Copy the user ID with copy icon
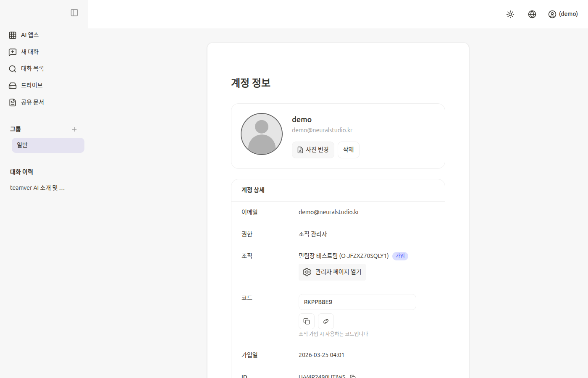Image resolution: width=588 pixels, height=378 pixels. (353, 376)
